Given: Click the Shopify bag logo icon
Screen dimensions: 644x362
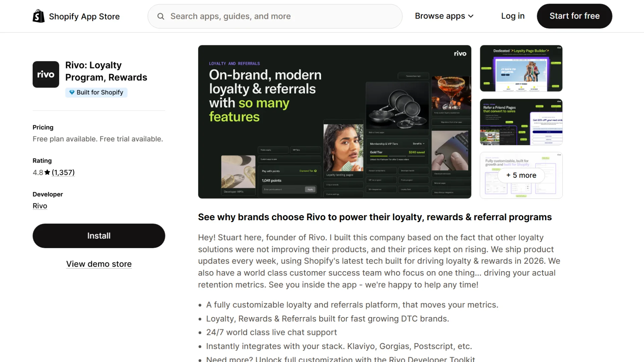Looking at the screenshot, I should [39, 16].
